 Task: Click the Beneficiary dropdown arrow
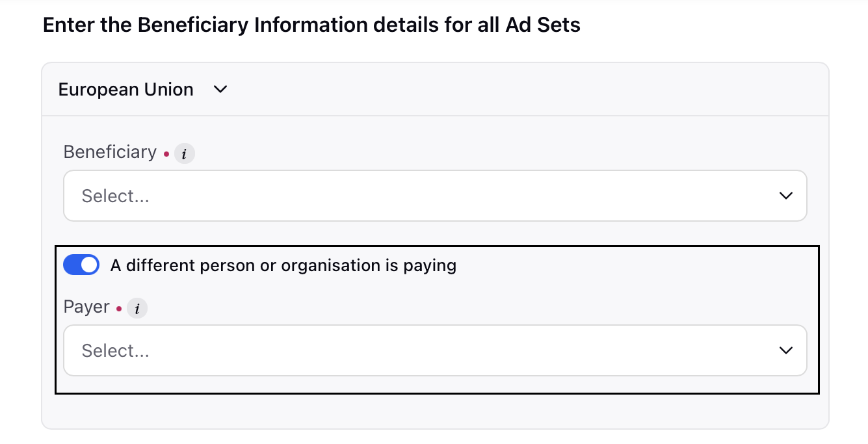click(x=785, y=196)
